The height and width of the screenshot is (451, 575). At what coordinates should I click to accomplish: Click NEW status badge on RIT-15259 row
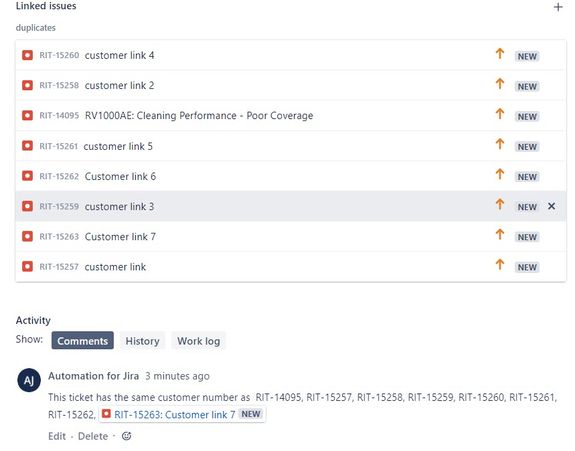[x=527, y=207]
